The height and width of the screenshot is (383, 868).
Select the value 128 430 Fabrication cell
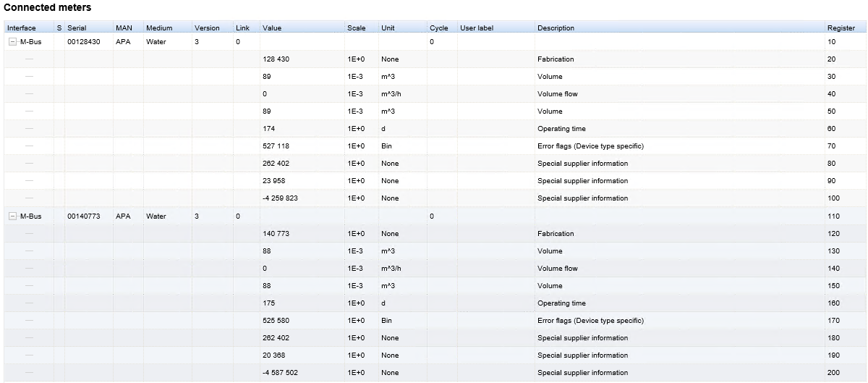[x=276, y=59]
